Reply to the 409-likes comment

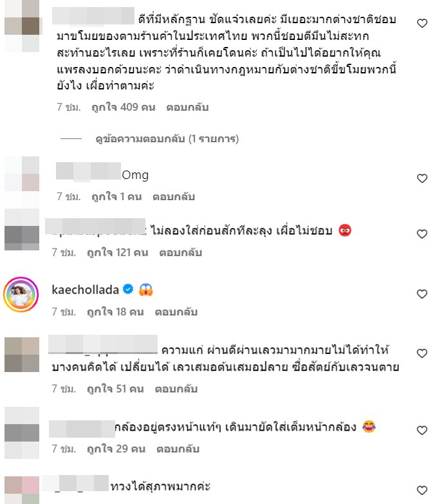click(x=187, y=107)
